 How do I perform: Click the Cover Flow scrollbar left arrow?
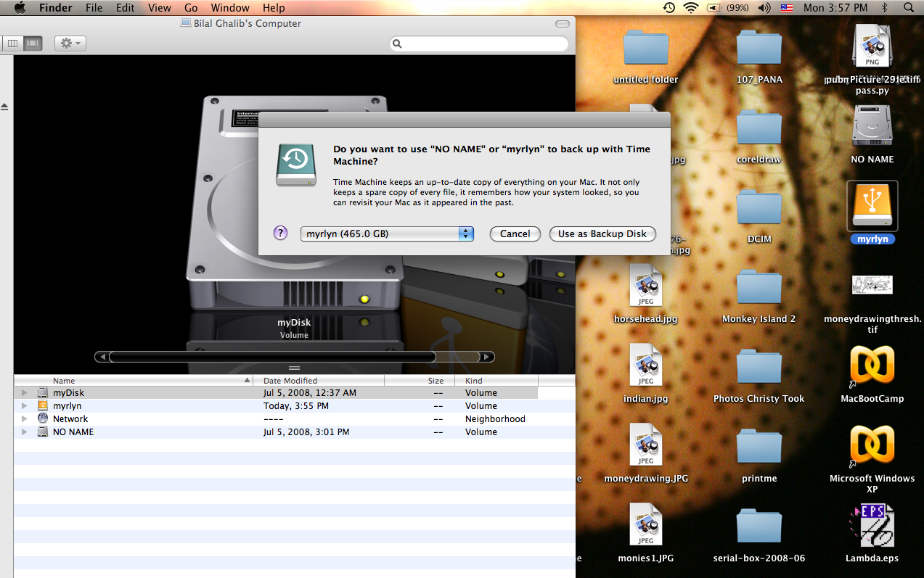tap(103, 357)
